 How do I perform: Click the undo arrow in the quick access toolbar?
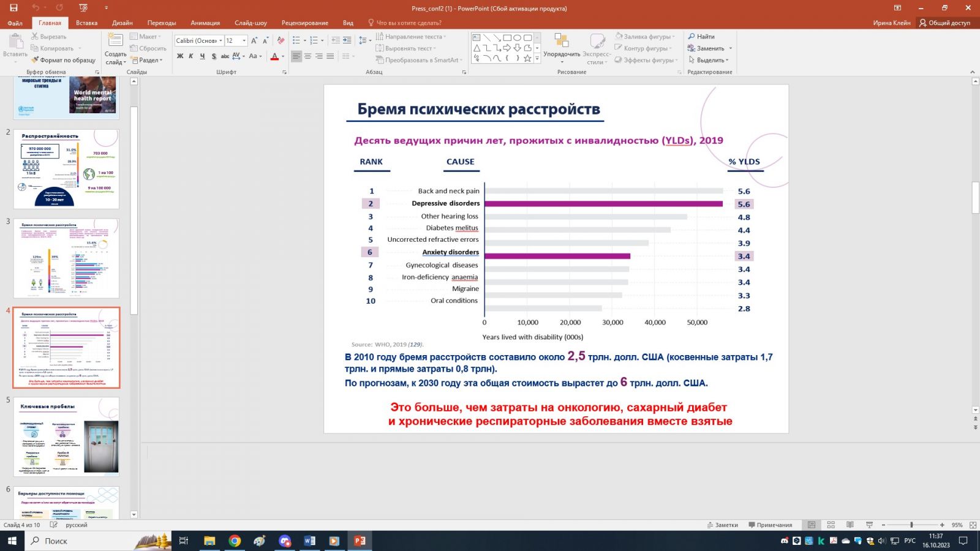click(x=36, y=8)
